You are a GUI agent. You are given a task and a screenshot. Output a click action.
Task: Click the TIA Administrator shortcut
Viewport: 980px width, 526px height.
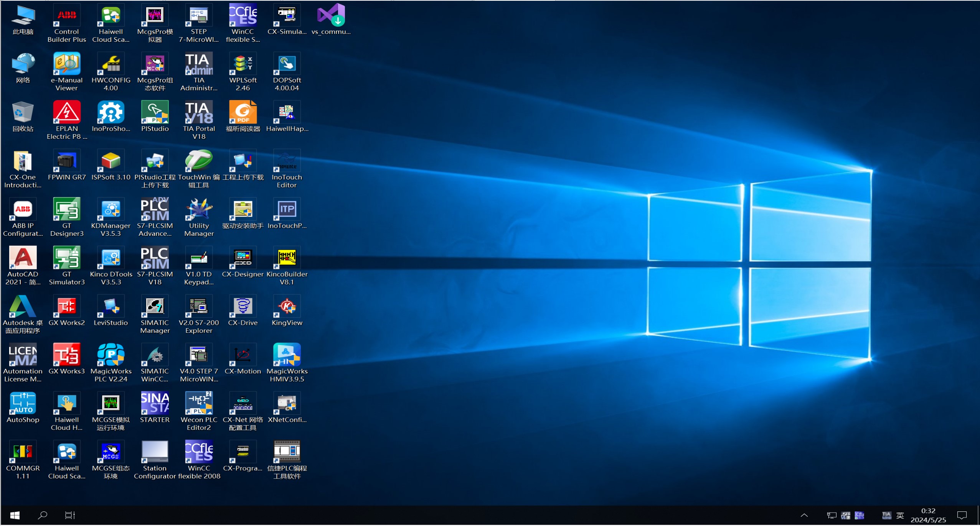pos(199,72)
